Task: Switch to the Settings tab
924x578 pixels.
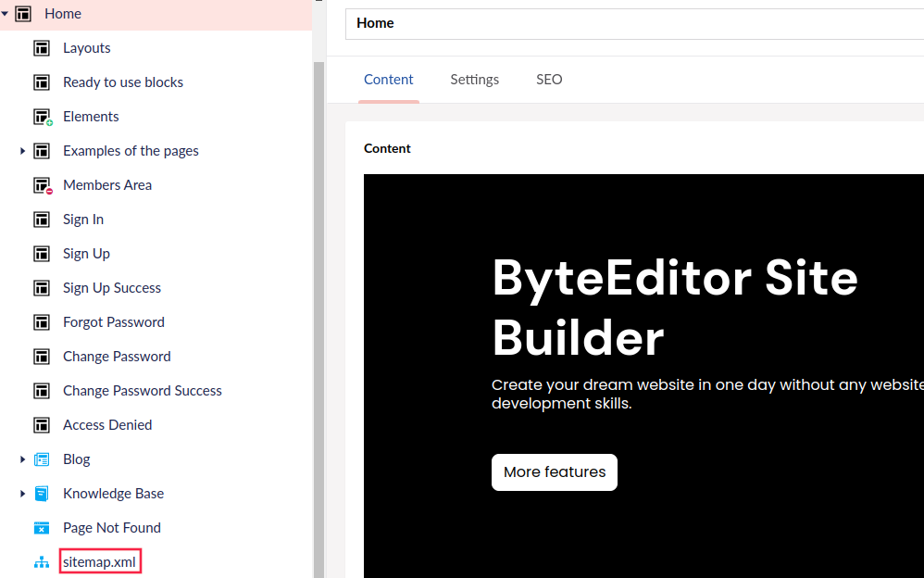Action: [x=474, y=80]
